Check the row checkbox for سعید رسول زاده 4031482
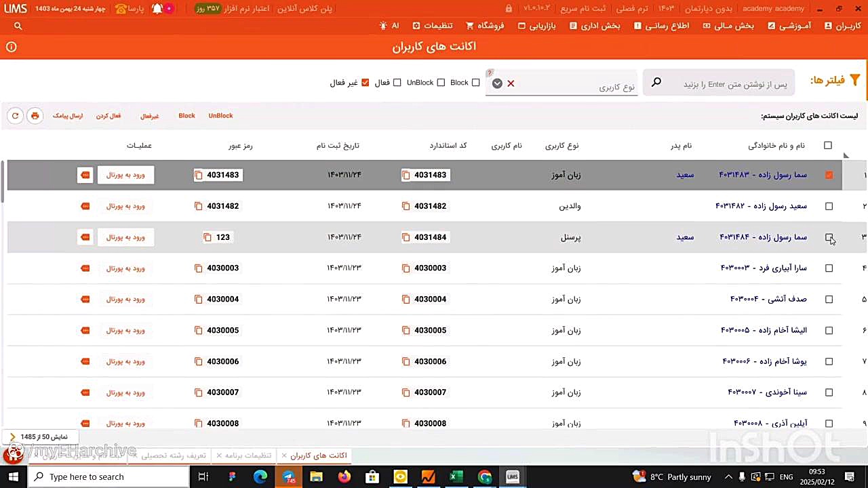868x488 pixels. [829, 206]
